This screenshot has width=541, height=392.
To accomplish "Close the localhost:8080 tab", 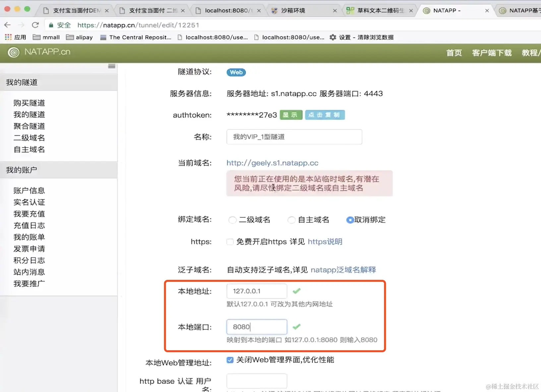I will 259,11.
